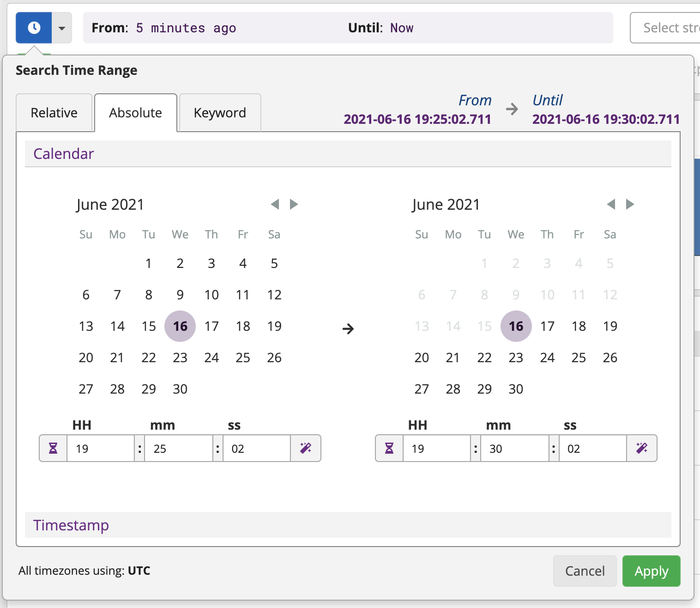Open the time range preset dropdown caret

[61, 28]
